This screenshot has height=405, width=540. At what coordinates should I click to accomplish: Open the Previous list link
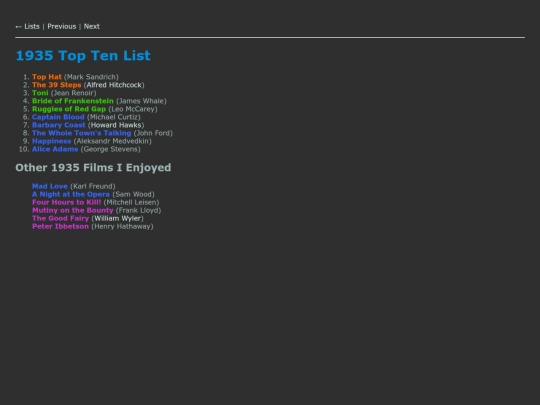[x=62, y=27]
